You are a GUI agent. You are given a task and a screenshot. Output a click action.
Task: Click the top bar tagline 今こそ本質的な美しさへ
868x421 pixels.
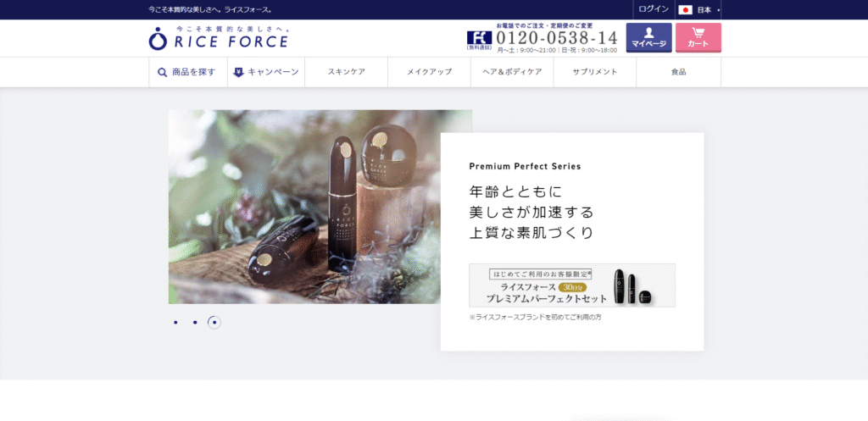[210, 10]
